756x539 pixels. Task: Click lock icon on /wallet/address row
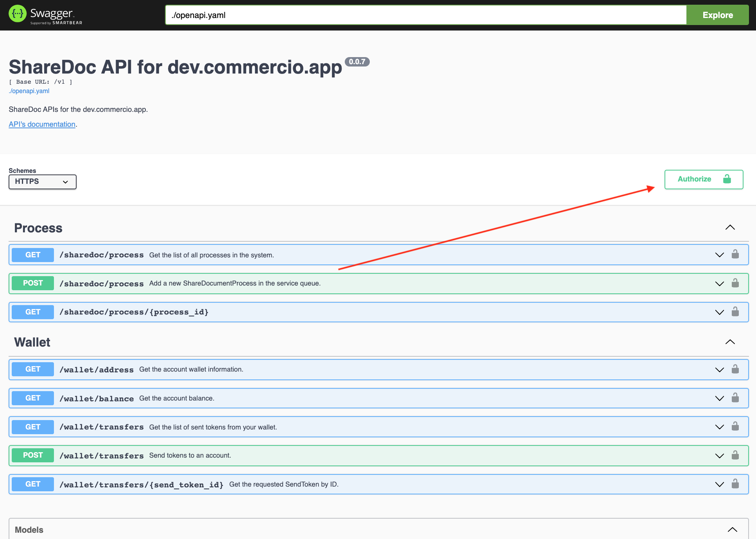(x=735, y=370)
